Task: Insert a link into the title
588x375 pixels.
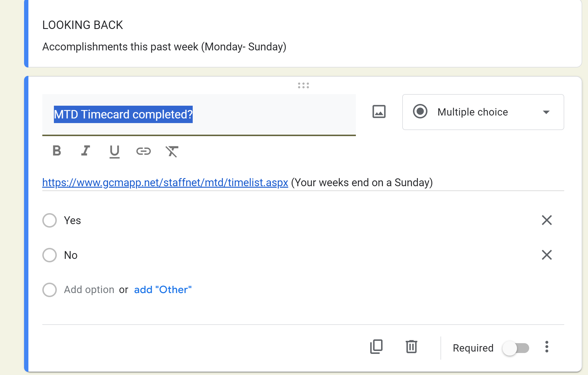Action: (x=143, y=151)
